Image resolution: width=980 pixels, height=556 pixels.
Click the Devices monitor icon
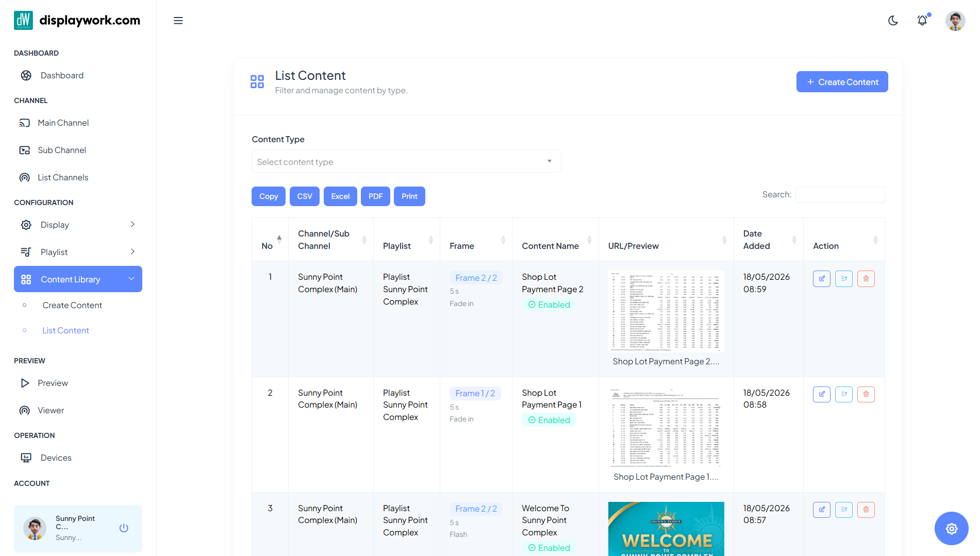[x=26, y=458]
